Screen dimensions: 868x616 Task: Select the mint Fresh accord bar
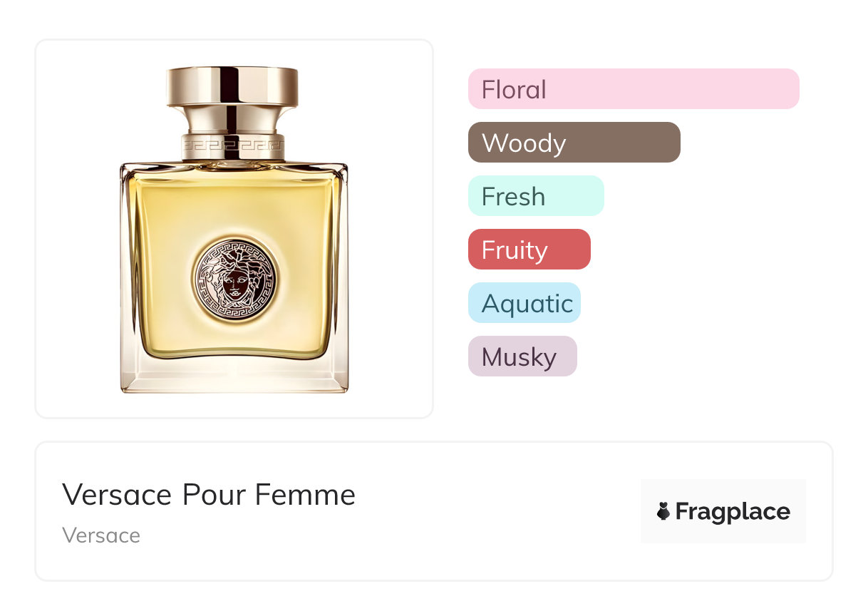coord(536,196)
